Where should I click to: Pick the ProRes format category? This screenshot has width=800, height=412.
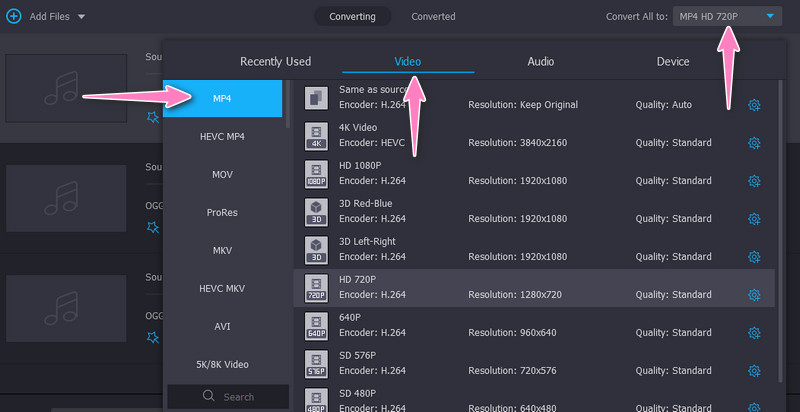coord(222,212)
